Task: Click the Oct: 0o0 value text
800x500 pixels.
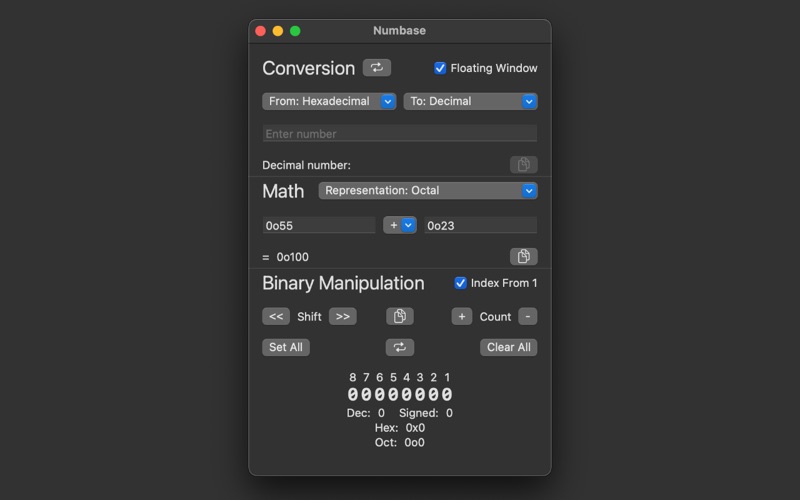Action: coord(399,442)
